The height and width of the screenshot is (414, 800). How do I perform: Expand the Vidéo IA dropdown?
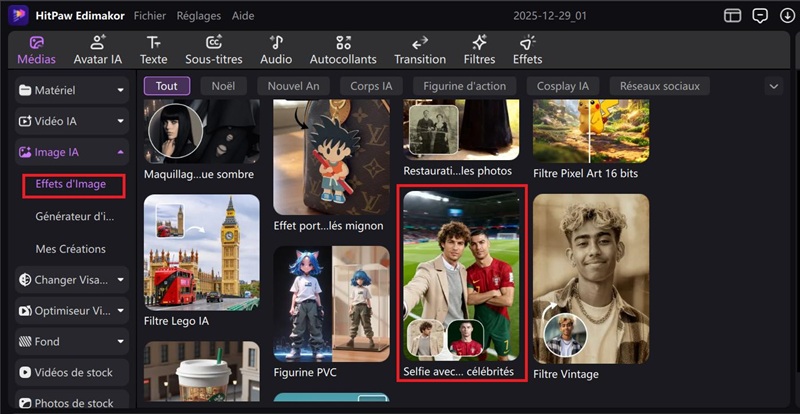(70, 122)
